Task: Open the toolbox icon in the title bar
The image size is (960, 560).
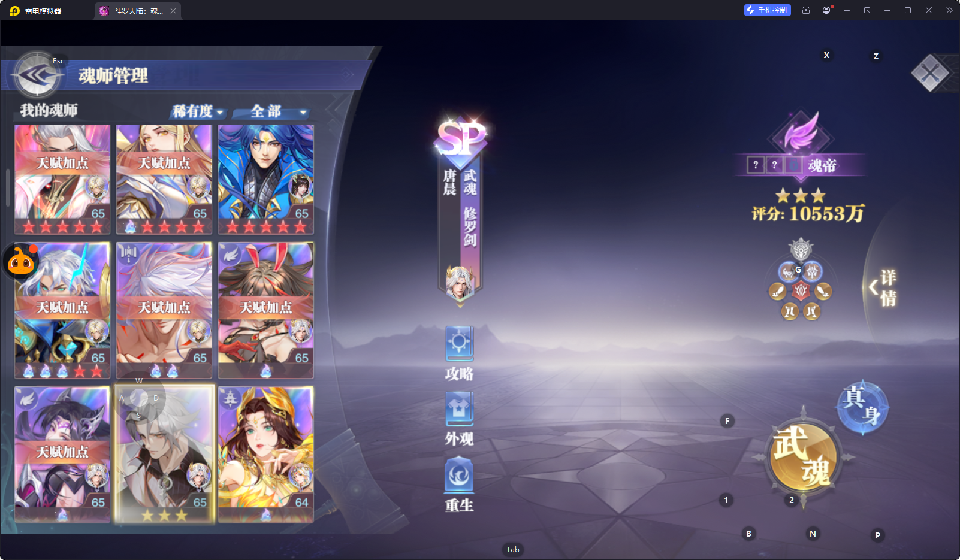Action: 806,10
